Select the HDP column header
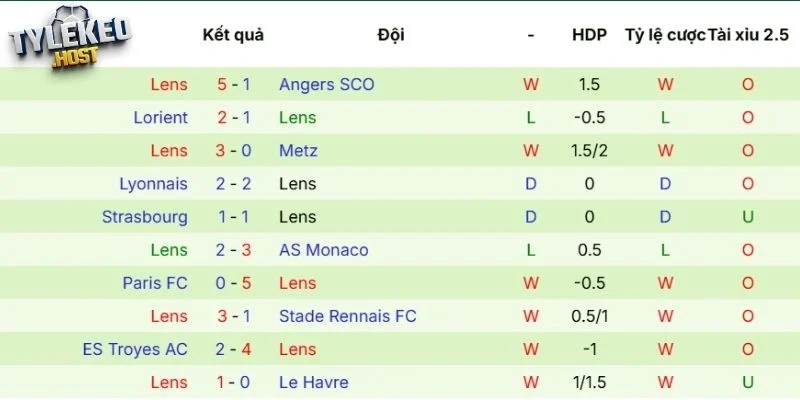This screenshot has height=400, width=800. tap(589, 35)
